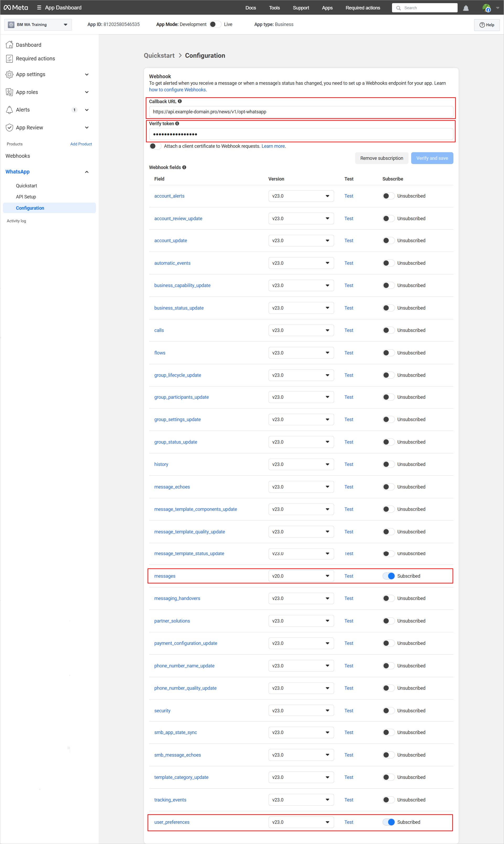Viewport: 504px width, 844px height.
Task: Open version dropdown for user_preferences
Action: coord(301,822)
